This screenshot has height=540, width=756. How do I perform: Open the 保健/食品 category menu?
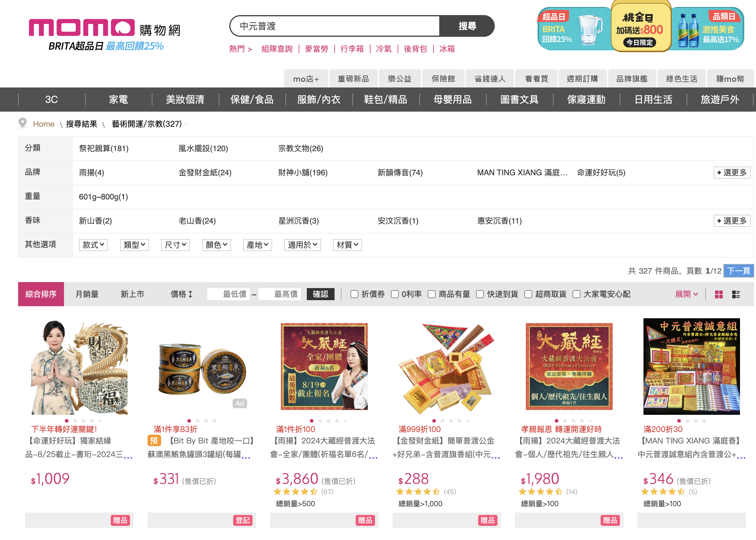[252, 100]
